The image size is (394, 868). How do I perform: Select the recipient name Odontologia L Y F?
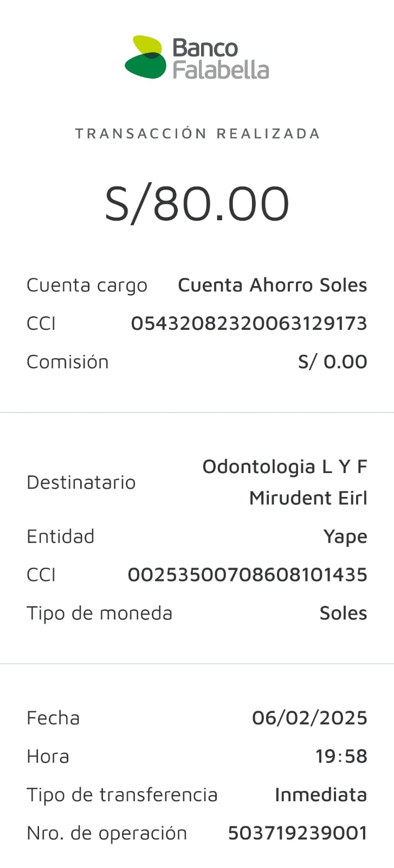285,467
